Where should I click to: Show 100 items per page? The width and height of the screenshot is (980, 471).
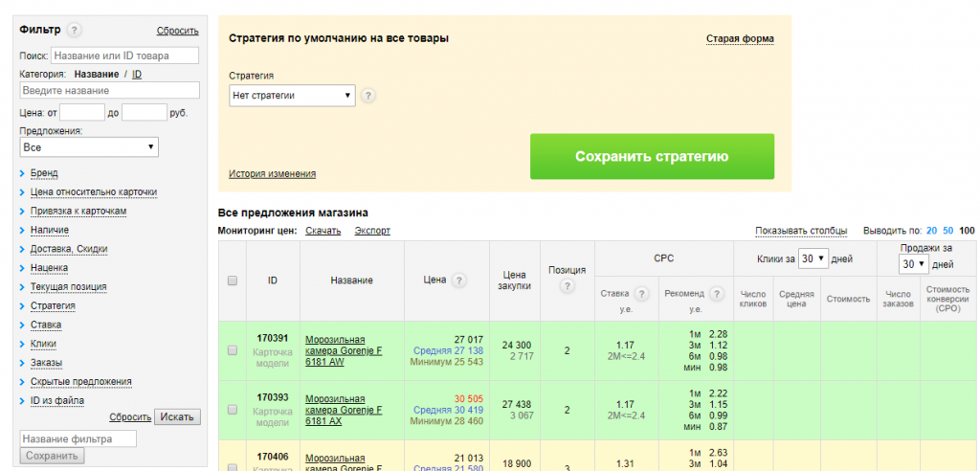[x=967, y=230]
